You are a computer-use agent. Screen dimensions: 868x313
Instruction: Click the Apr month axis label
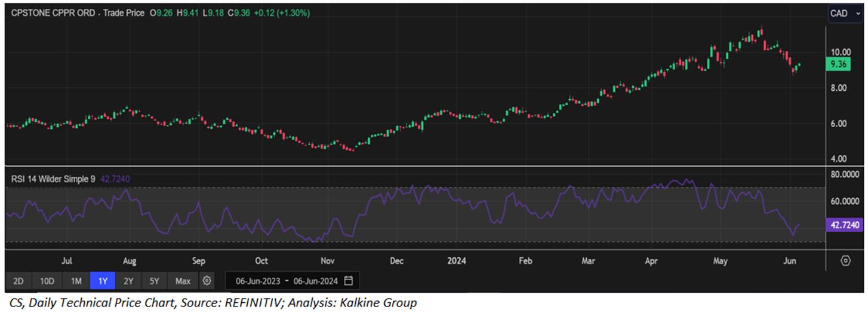click(652, 261)
